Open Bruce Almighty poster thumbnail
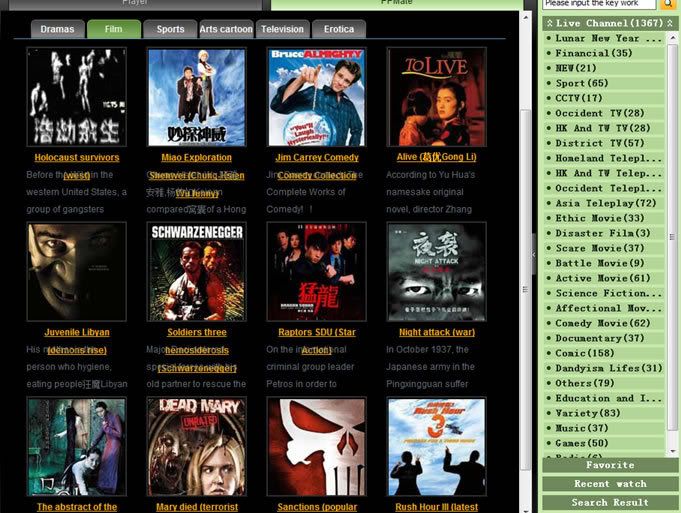This screenshot has width=681, height=513. (317, 97)
